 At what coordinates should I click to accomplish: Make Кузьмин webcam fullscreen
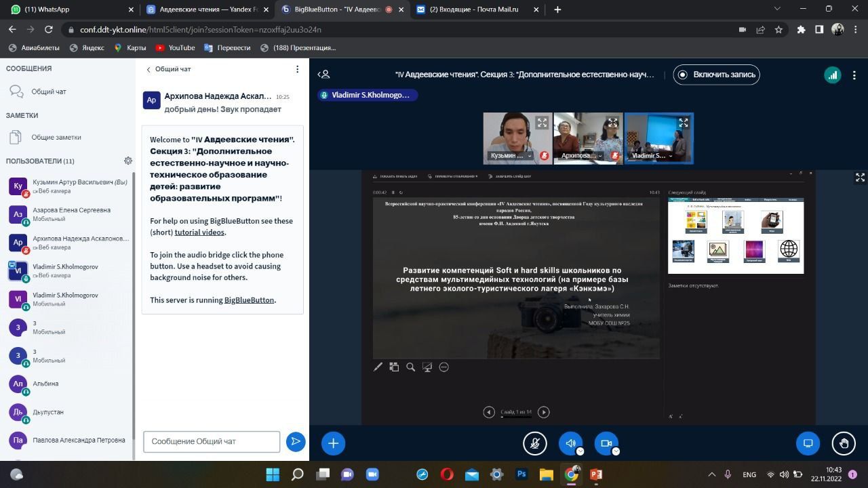(x=542, y=123)
